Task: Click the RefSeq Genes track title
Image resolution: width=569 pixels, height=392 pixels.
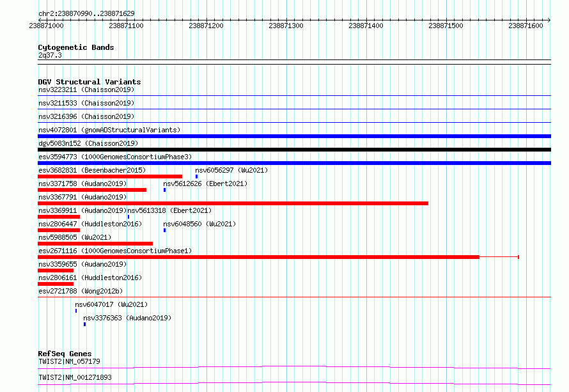Action: click(65, 354)
